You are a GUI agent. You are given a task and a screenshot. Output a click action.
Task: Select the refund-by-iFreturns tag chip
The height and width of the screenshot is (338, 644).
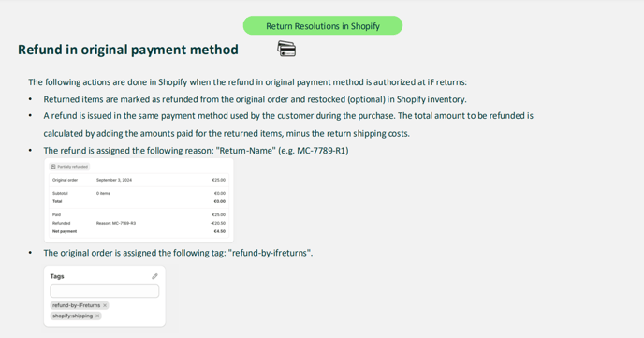tap(80, 305)
